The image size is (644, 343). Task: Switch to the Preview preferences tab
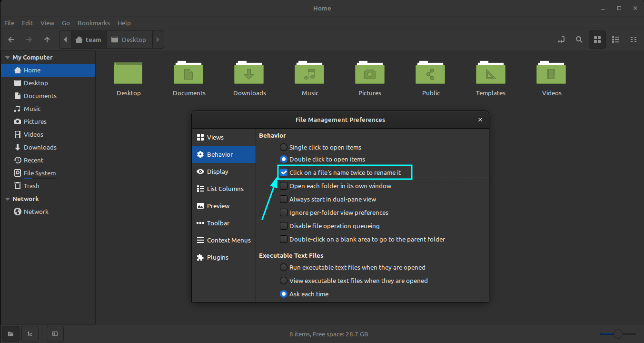224,206
